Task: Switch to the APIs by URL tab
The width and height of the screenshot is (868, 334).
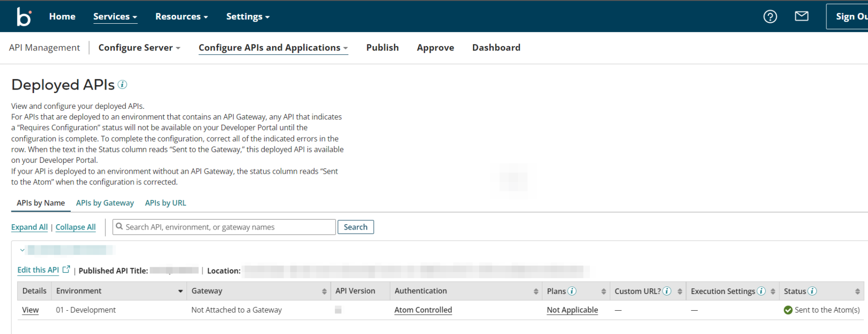Action: [x=165, y=203]
